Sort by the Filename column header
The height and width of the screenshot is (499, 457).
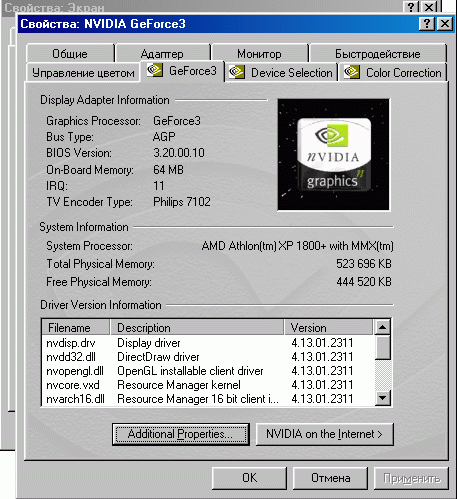pyautogui.click(x=76, y=327)
